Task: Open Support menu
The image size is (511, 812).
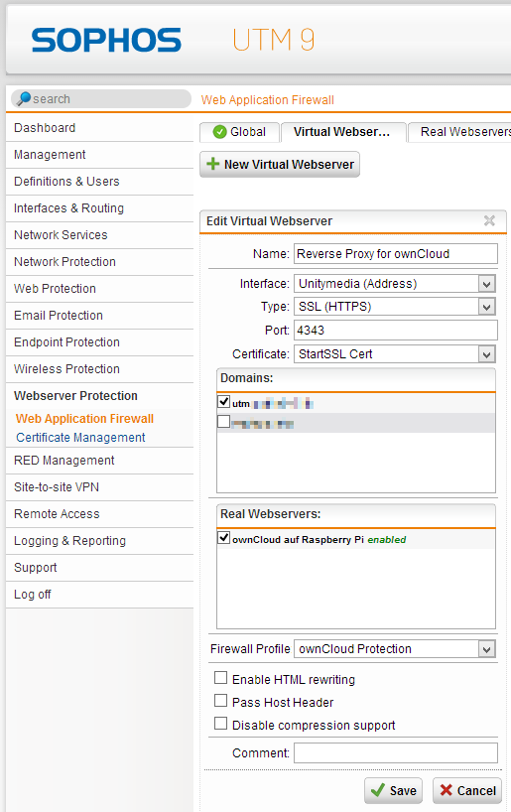Action: (99, 568)
